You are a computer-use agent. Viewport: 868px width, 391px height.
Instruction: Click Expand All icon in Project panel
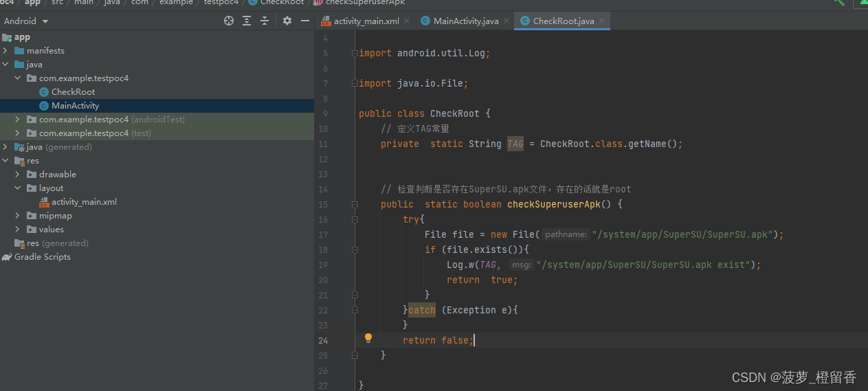click(247, 21)
